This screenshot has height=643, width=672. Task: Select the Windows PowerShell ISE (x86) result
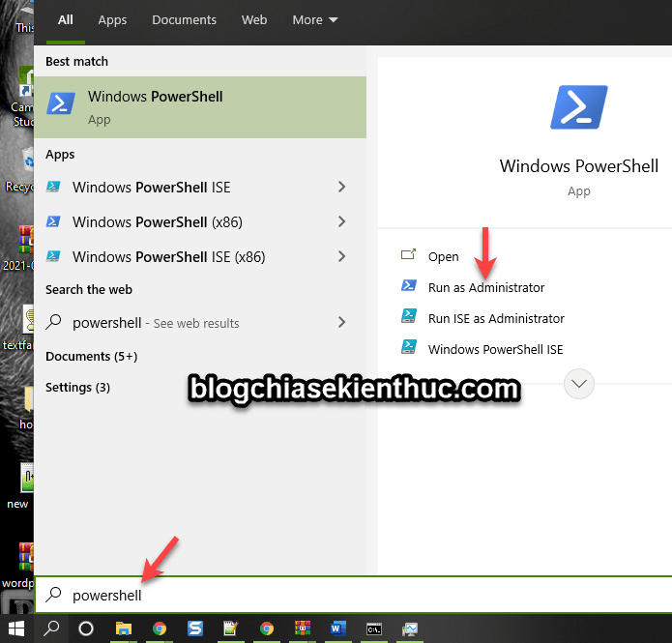coord(200,257)
